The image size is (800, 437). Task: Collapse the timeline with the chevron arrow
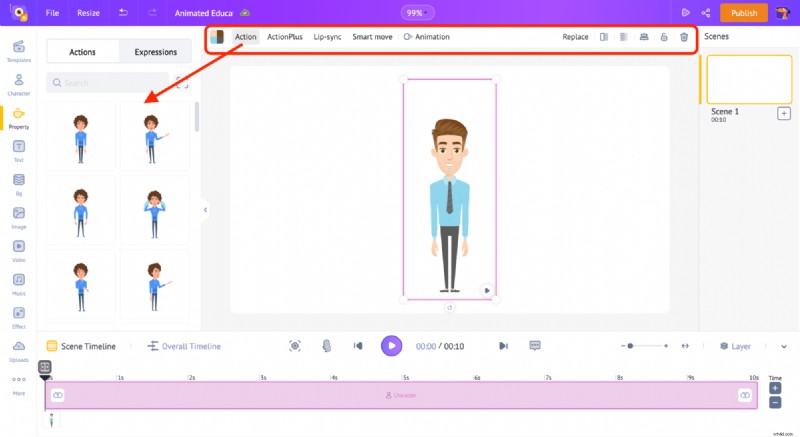(784, 346)
